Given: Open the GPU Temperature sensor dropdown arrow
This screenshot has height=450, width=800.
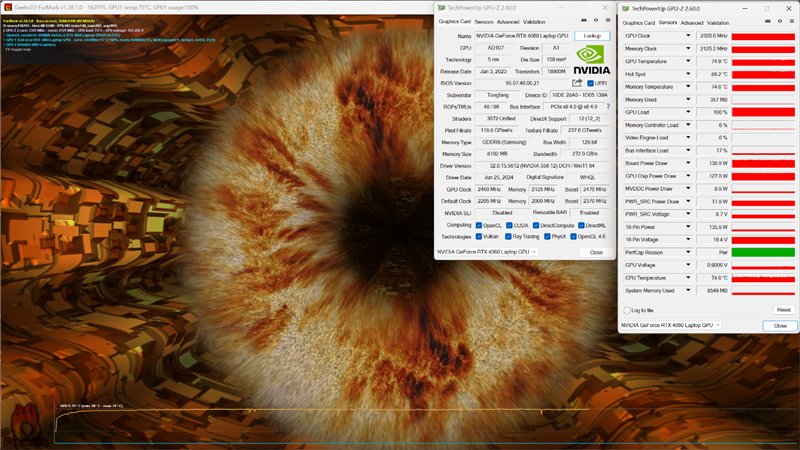Looking at the screenshot, I should point(688,61).
